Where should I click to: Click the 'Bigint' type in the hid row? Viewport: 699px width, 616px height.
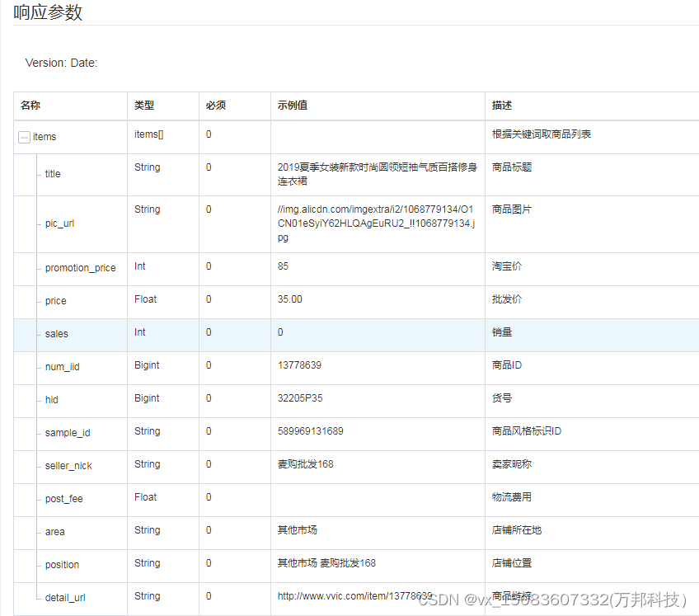[147, 398]
